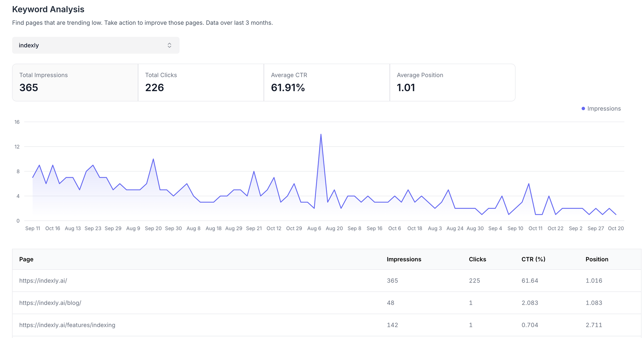Click the 61.64 CTR cell
This screenshot has height=338, width=644.
click(x=530, y=281)
